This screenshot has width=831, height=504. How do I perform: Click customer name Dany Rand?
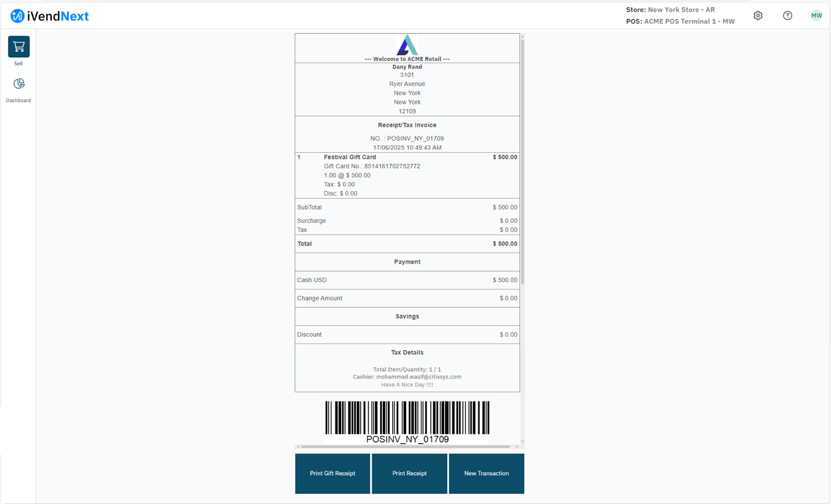[x=407, y=67]
